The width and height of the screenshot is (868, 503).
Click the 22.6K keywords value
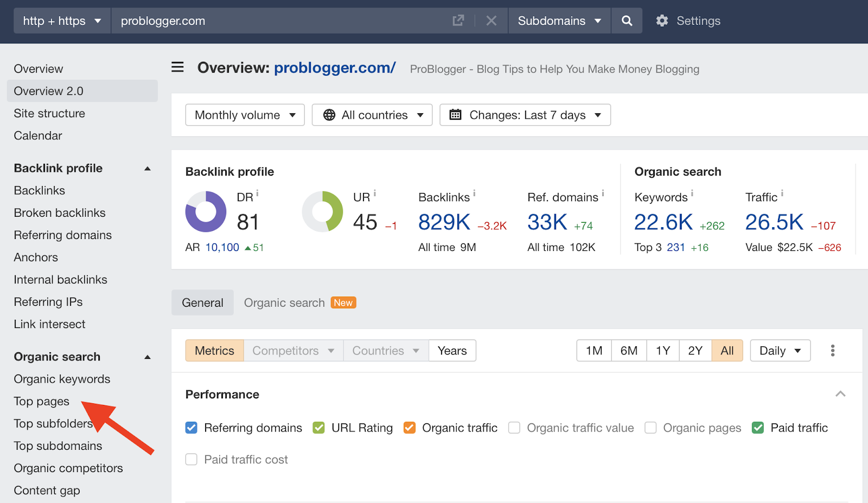click(663, 222)
